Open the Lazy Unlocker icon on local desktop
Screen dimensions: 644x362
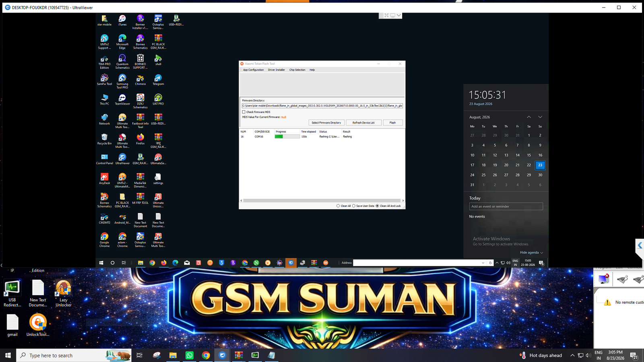click(x=64, y=294)
